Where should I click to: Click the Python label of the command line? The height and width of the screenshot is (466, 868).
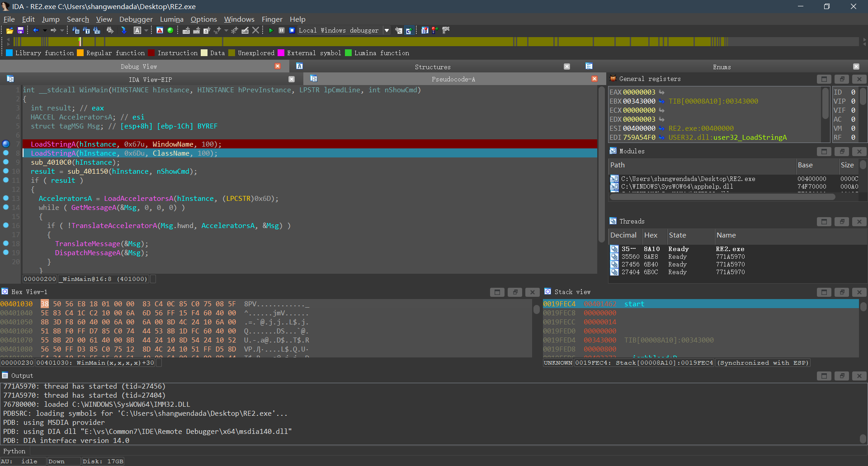pyautogui.click(x=14, y=451)
